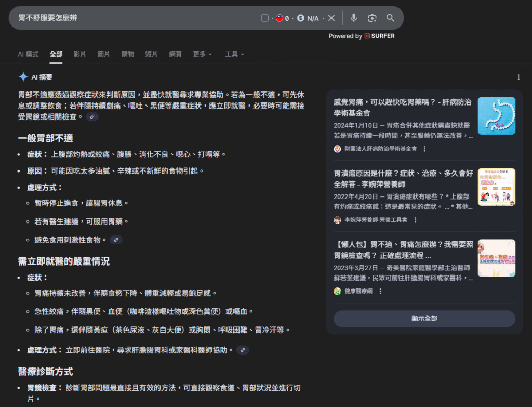Open more options for 健康醫療網 source
Screen dimensions: 532x407
(x=380, y=292)
